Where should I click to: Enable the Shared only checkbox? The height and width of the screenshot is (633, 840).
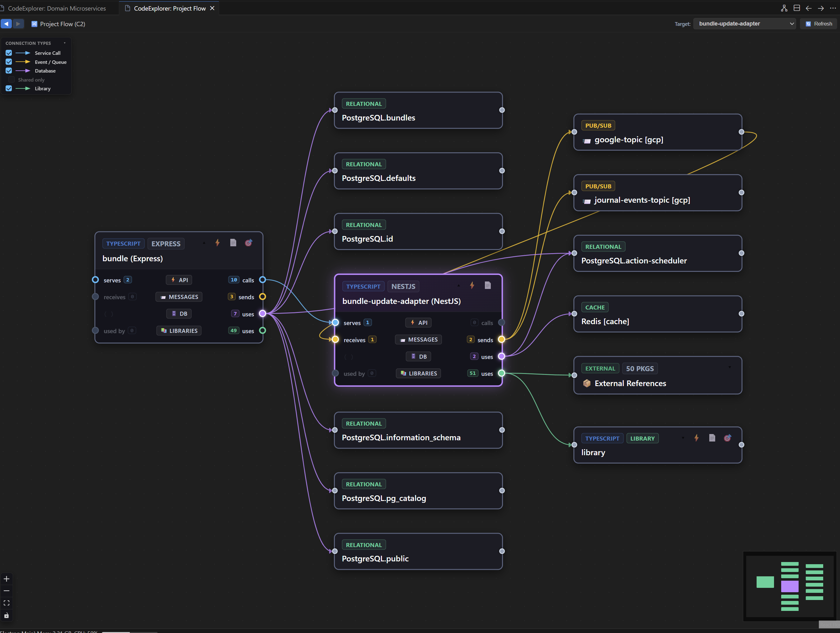(12, 80)
